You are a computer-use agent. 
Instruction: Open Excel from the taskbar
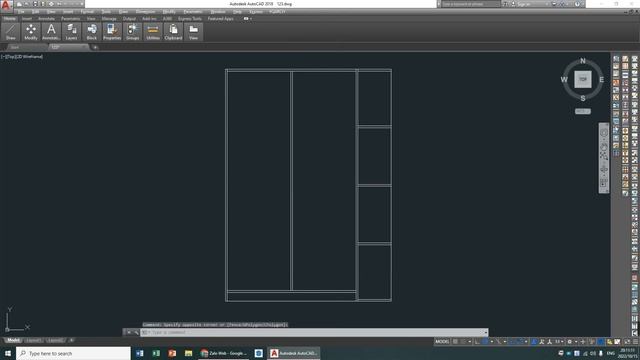[156, 353]
